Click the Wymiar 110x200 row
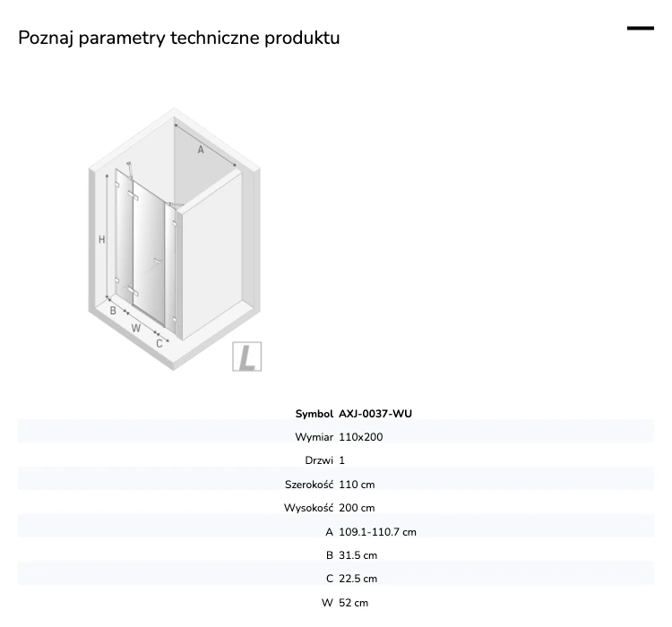672x627 pixels. (x=336, y=437)
